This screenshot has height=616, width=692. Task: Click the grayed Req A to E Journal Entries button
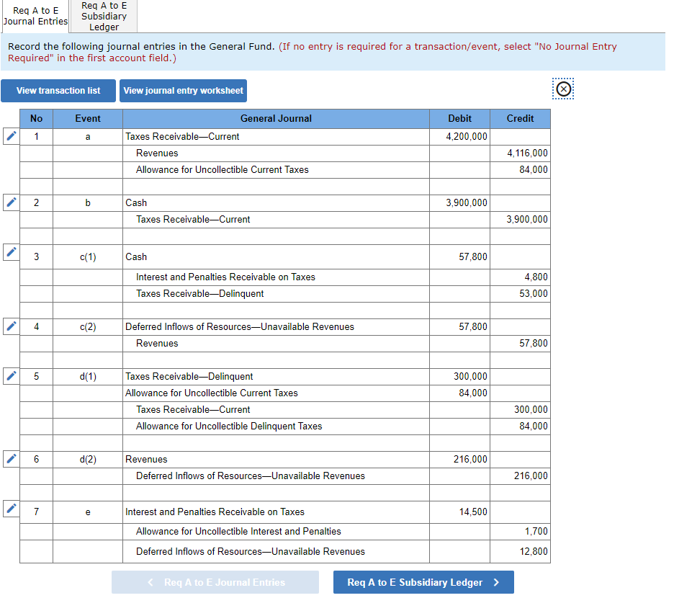tap(215, 581)
